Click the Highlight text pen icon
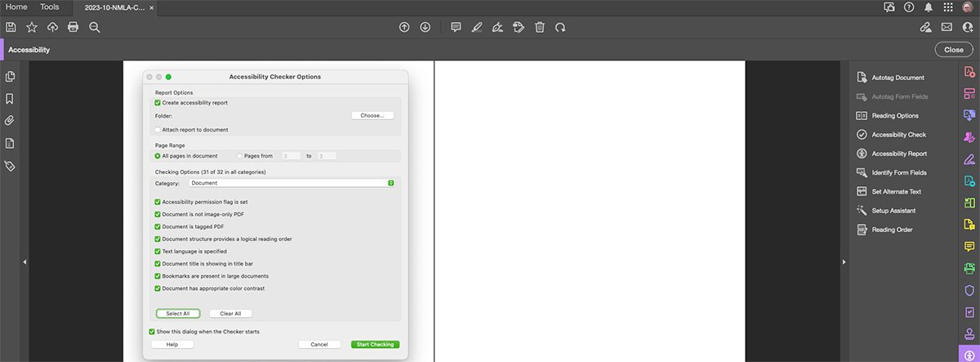Screen dimensions: 980x362 tap(477, 27)
